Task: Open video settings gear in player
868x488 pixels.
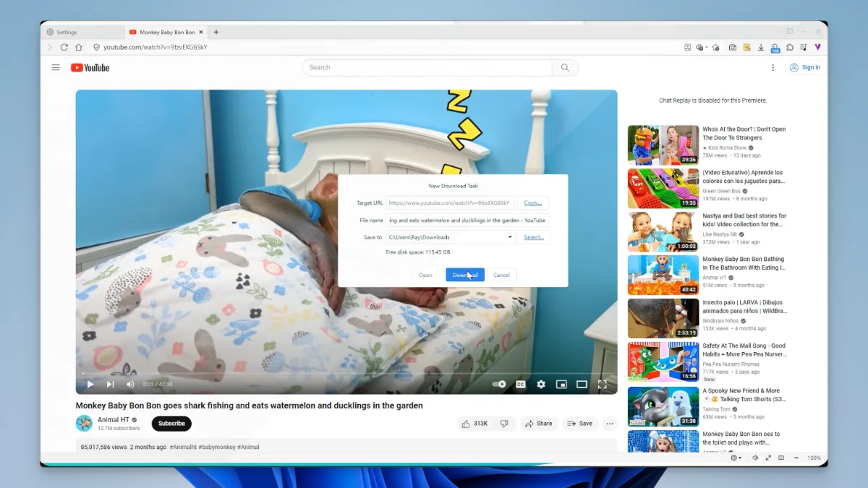Action: pos(540,385)
